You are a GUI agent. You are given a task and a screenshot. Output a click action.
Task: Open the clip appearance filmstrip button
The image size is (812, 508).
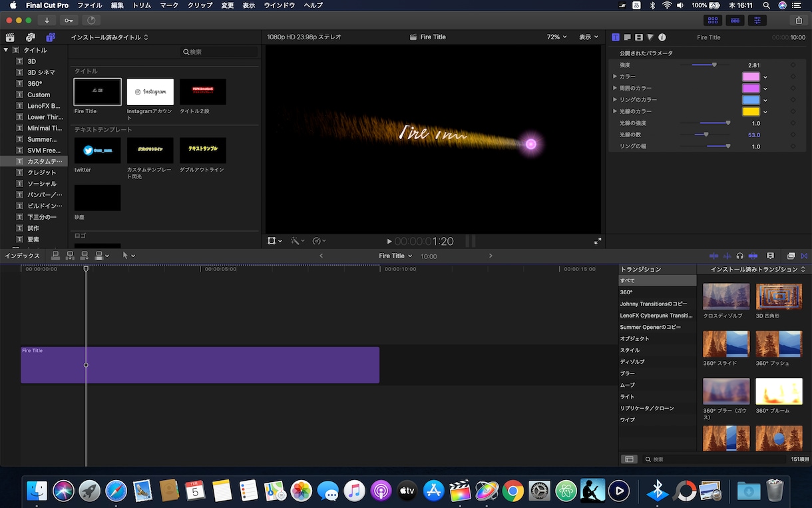coord(771,256)
